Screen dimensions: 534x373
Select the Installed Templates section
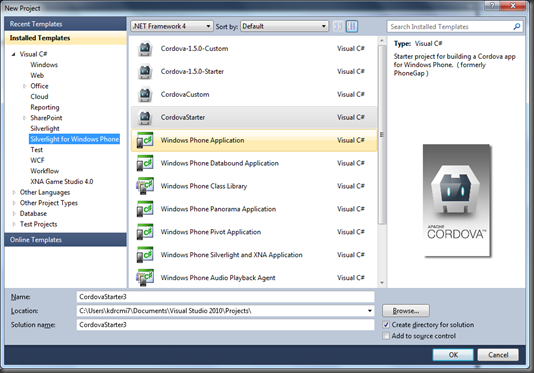(x=65, y=38)
